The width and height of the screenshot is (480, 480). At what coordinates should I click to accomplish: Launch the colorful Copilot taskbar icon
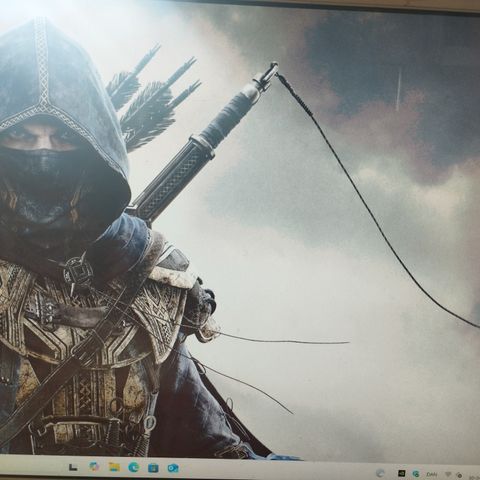(94, 467)
